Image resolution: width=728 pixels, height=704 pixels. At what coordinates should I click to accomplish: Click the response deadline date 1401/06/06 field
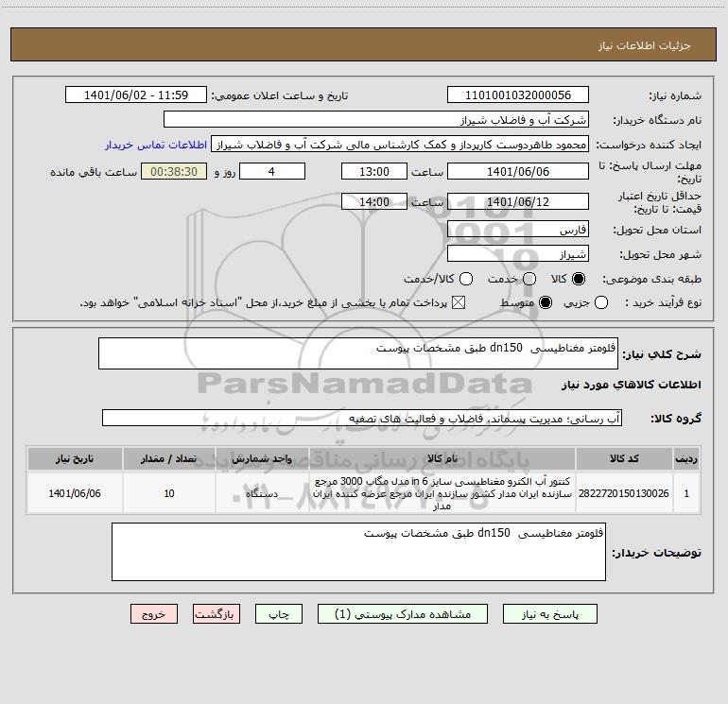point(518,171)
